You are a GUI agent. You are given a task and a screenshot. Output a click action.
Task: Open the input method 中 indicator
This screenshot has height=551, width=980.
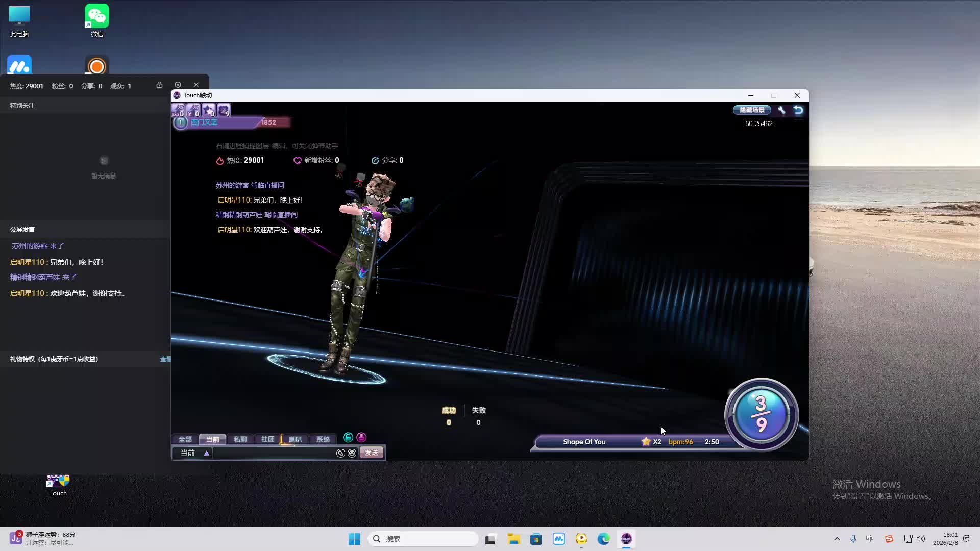pyautogui.click(x=870, y=539)
